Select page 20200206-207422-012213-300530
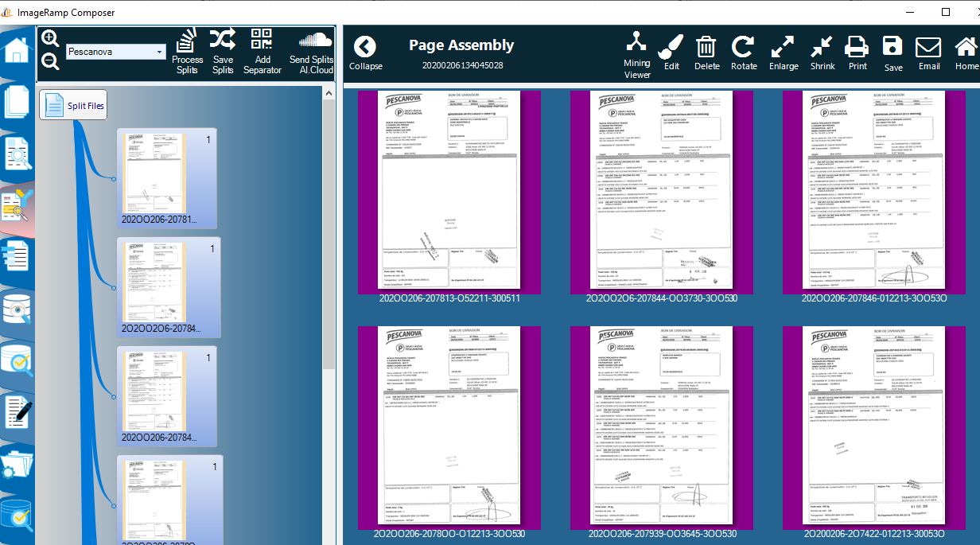This screenshot has width=980, height=545. 874,432
